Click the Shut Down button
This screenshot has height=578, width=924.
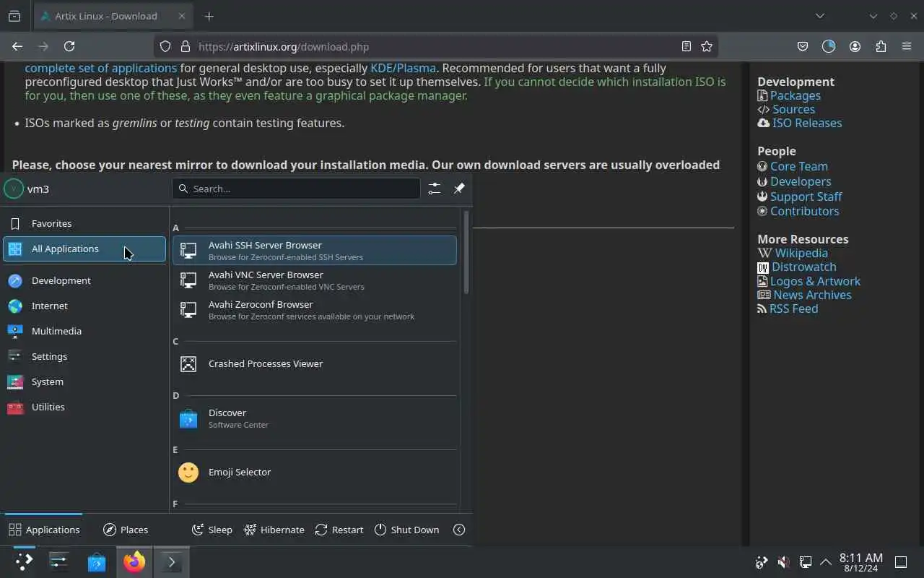coord(407,530)
